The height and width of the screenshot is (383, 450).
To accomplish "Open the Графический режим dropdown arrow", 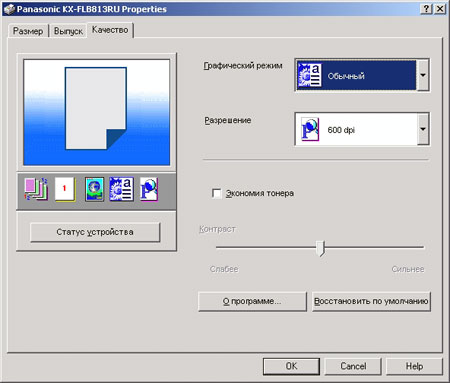I will (x=423, y=75).
